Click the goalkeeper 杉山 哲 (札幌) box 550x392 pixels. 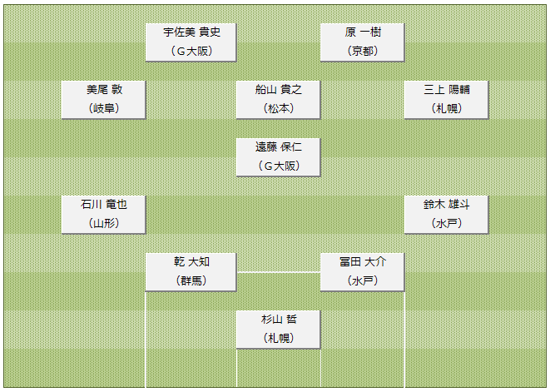click(278, 330)
